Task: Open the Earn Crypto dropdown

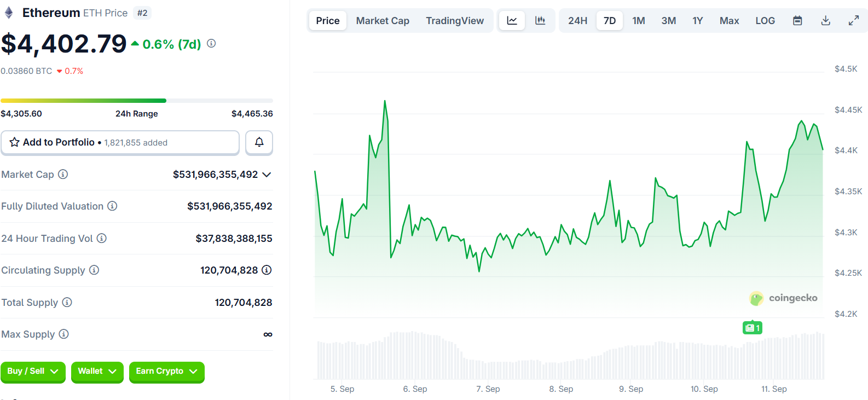Action: (167, 372)
